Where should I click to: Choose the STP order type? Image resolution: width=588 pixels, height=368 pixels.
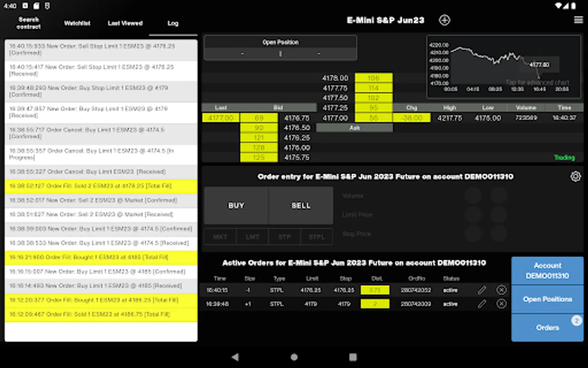[285, 237]
